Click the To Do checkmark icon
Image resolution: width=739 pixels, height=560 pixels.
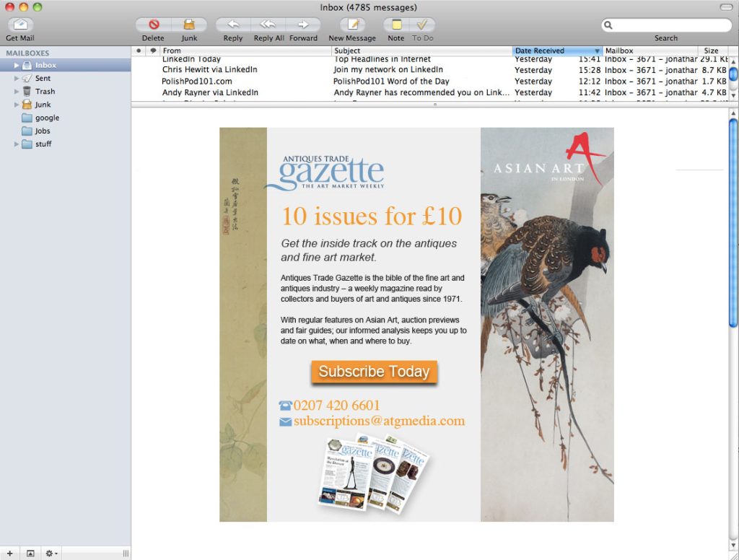coord(422,25)
